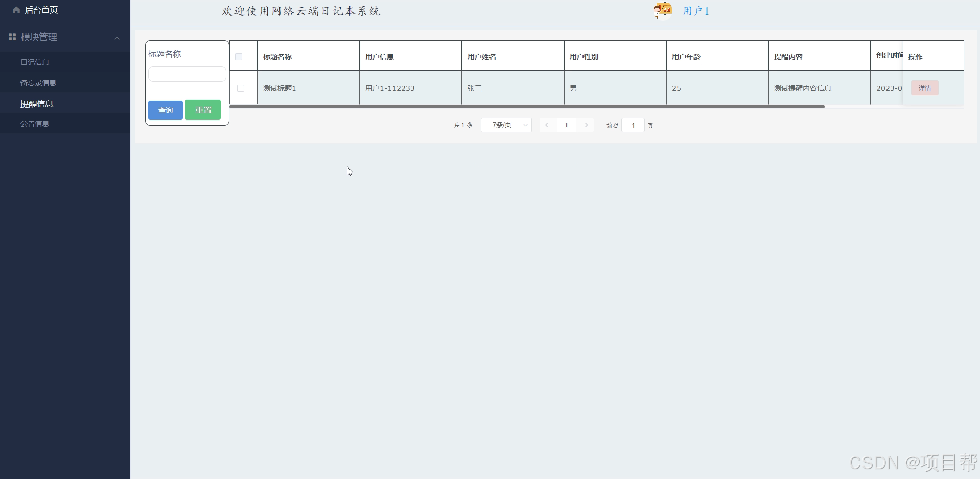This screenshot has height=479, width=980.
Task: Focus the 前往 page jump input
Action: [x=633, y=125]
